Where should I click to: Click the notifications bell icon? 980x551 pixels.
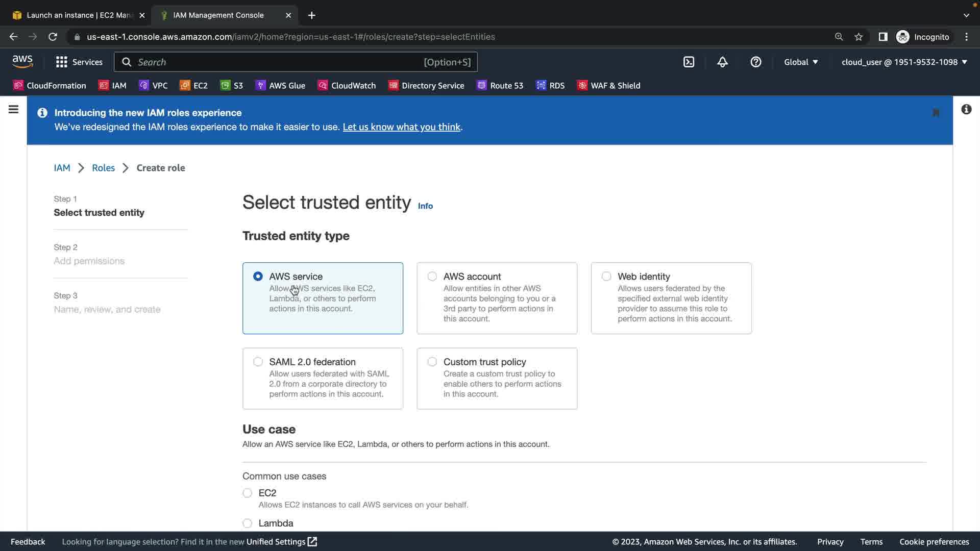tap(722, 62)
